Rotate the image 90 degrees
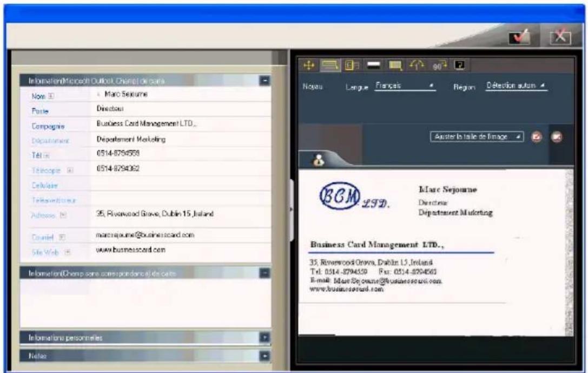 coord(439,66)
